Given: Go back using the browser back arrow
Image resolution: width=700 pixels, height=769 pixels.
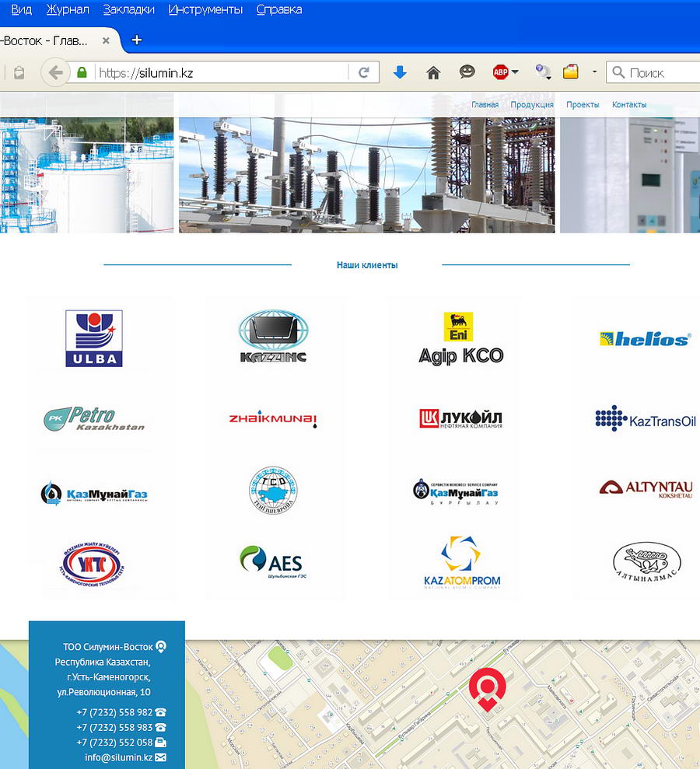Looking at the screenshot, I should pos(55,73).
